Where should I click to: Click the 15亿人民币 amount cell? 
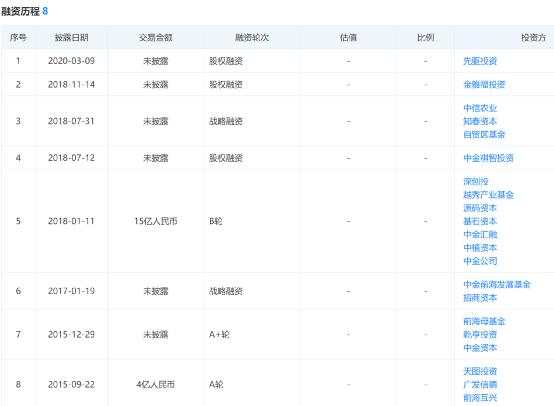[x=155, y=221]
